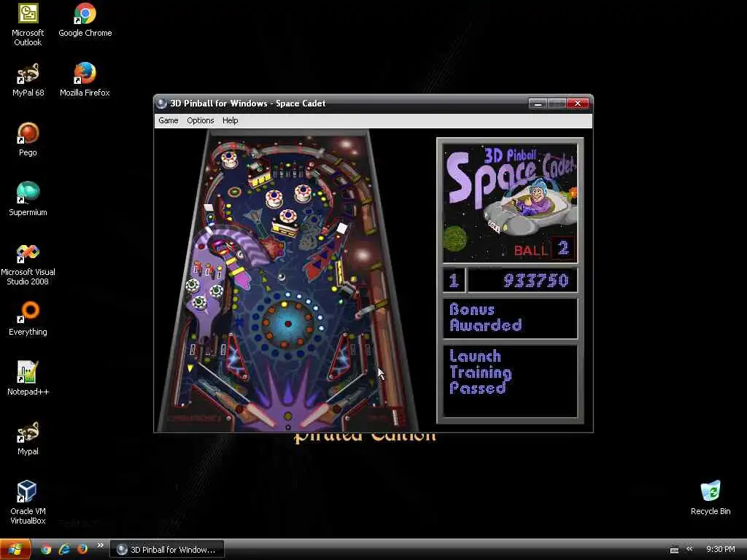Launch Firefox from the quick launch bar

[x=82, y=550]
